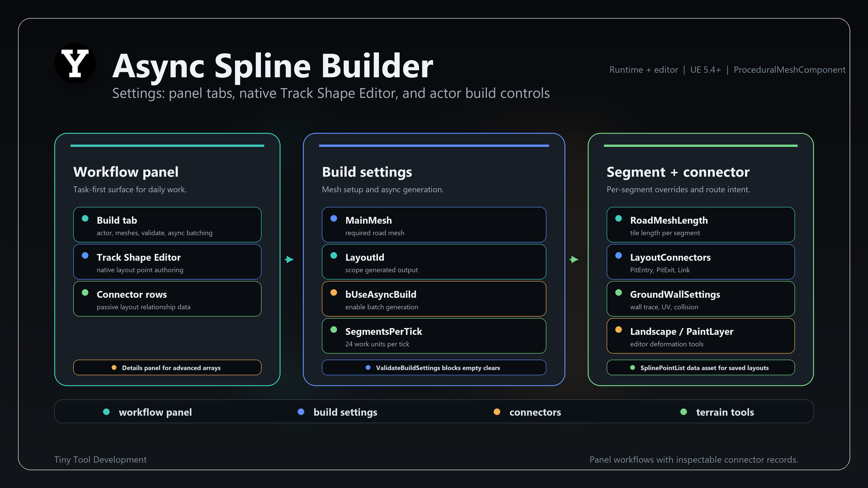Click the connectors legend label

535,412
